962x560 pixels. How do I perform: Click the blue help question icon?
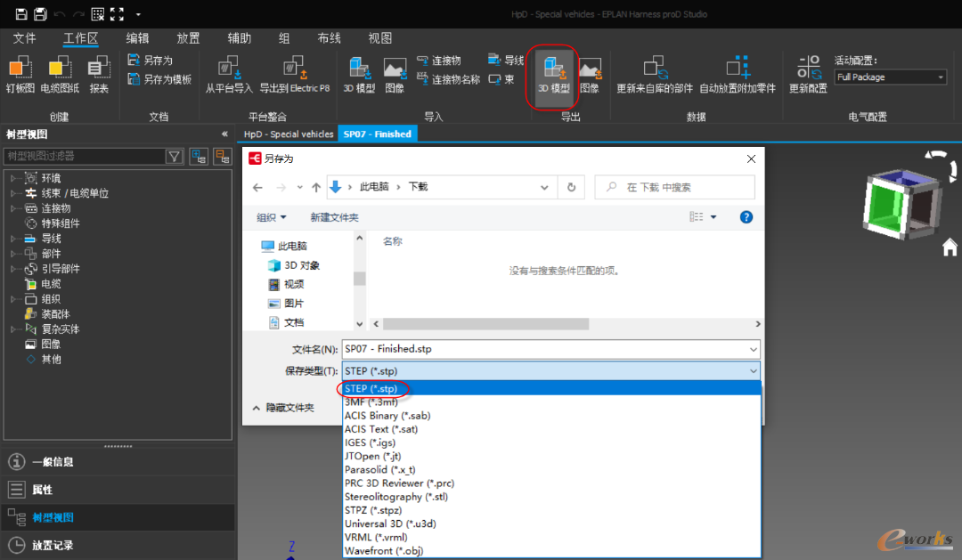(x=746, y=217)
